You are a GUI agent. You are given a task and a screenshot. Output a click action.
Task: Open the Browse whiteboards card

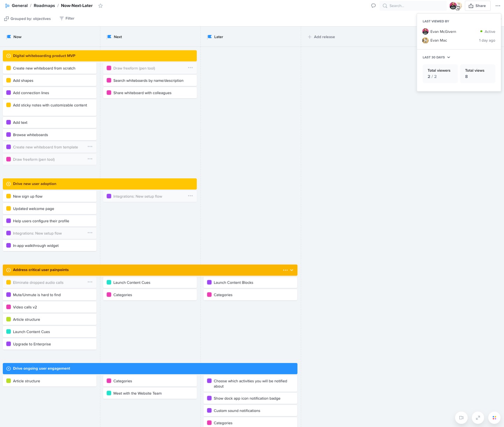pyautogui.click(x=50, y=135)
